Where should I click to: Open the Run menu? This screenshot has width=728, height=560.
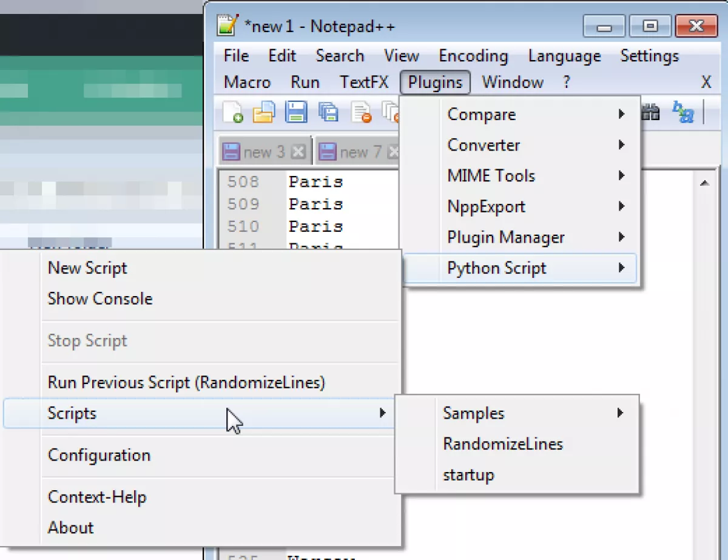[305, 83]
